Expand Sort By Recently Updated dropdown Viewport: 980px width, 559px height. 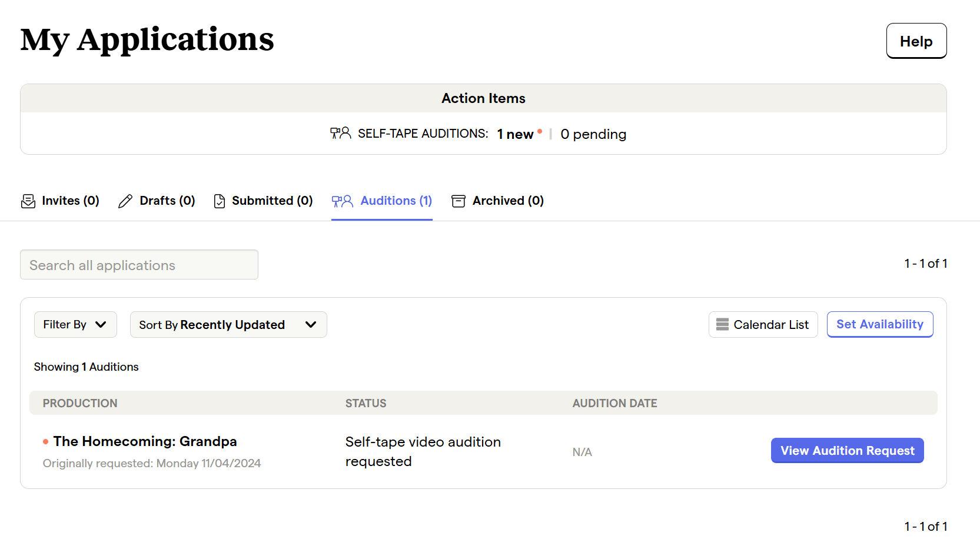(228, 324)
